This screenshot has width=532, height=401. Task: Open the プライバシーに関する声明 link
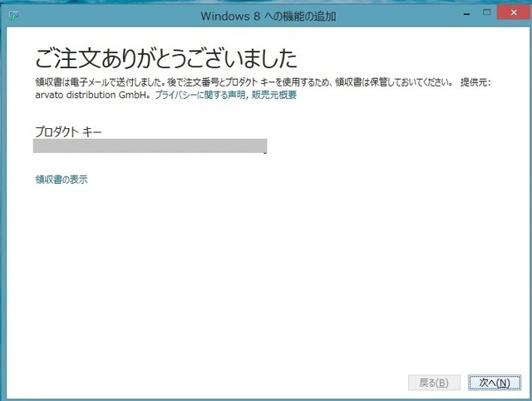tap(200, 95)
